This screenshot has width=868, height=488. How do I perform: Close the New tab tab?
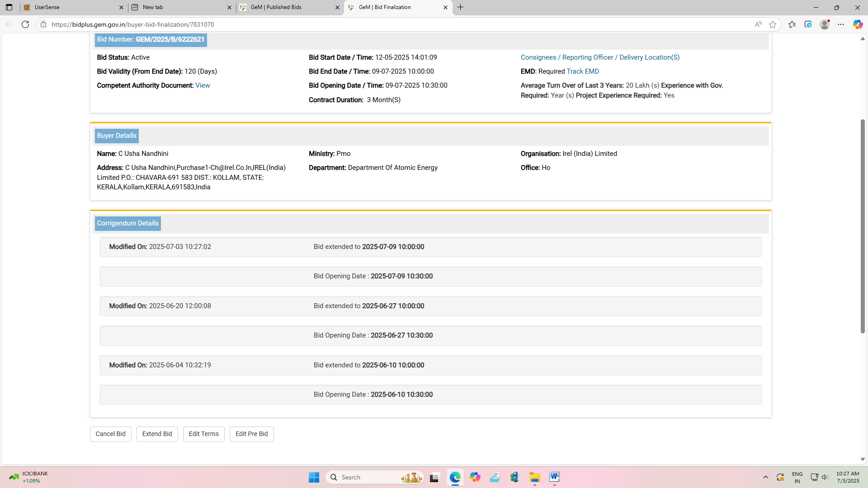229,7
